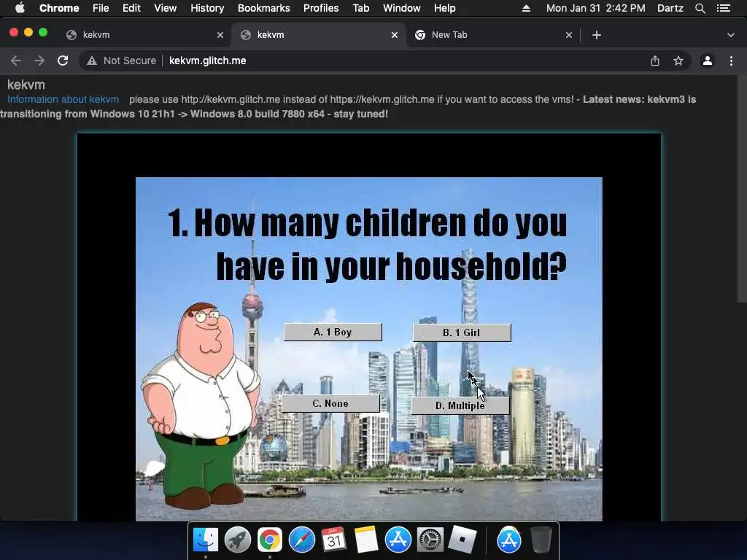Viewport: 747px width, 560px height.
Task: Click the Dartz user name in menu bar
Action: point(670,8)
